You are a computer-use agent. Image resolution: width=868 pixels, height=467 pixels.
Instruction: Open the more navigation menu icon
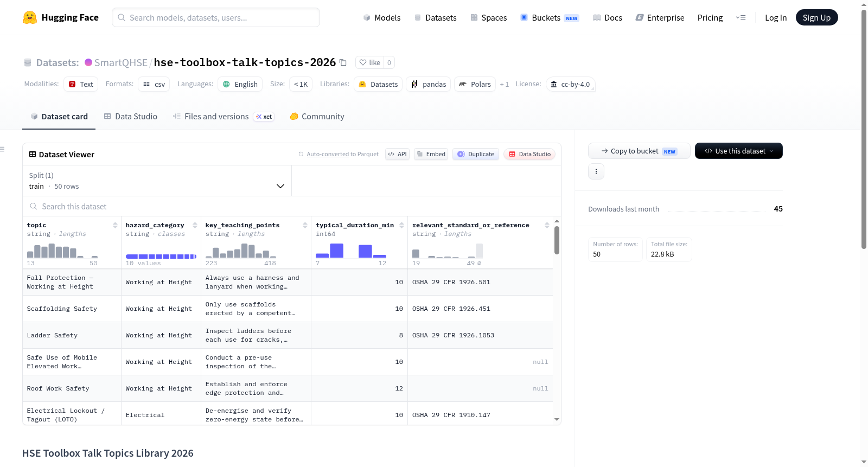(741, 17)
